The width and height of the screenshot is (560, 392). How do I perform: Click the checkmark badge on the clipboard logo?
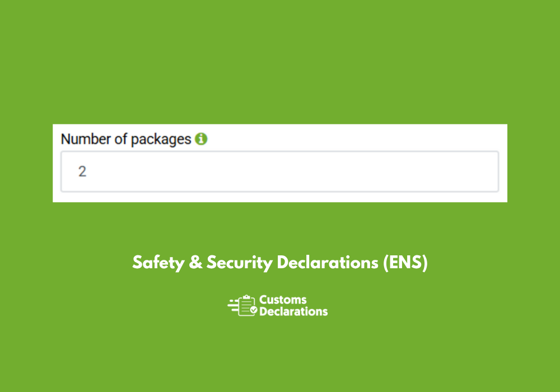coord(254,310)
